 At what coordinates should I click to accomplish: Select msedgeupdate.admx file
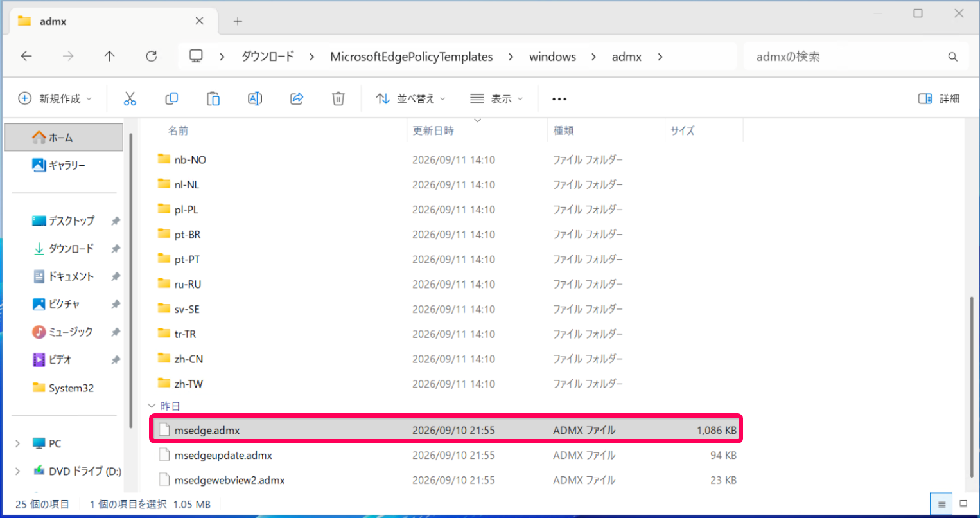click(x=448, y=455)
